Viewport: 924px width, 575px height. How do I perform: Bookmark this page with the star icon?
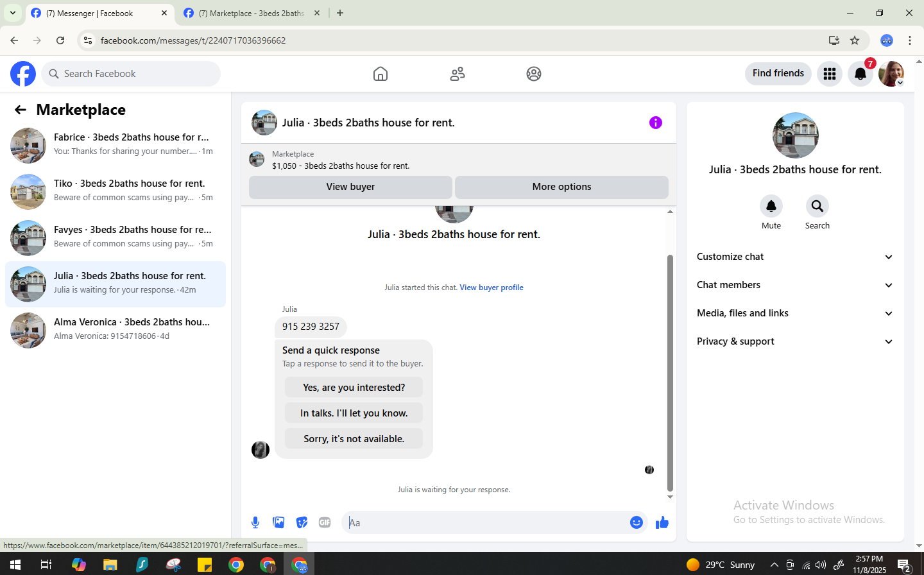[855, 40]
